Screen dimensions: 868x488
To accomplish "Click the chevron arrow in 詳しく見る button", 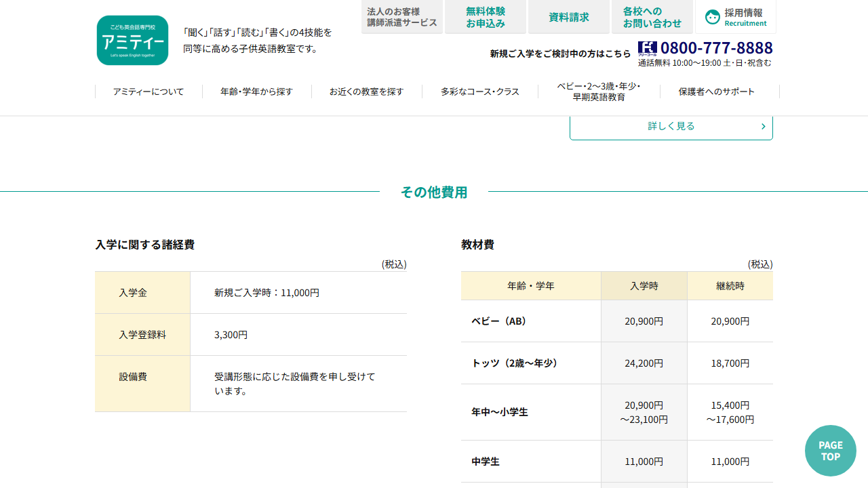I will (x=763, y=126).
